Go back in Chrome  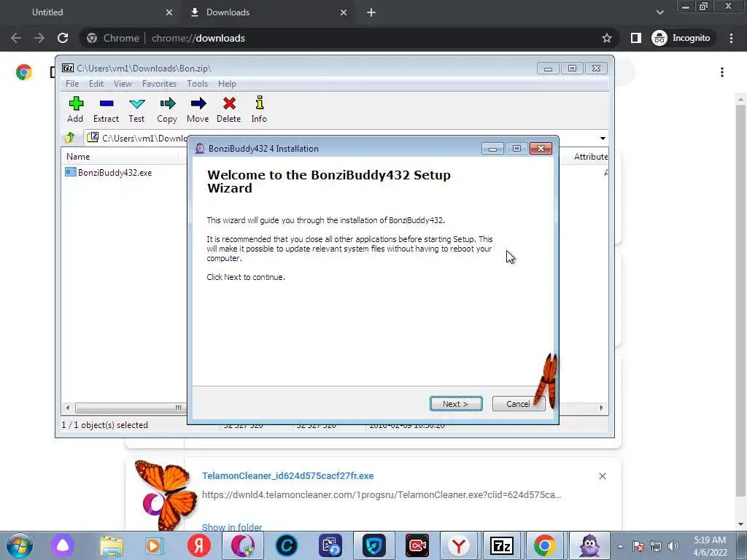[x=16, y=38]
